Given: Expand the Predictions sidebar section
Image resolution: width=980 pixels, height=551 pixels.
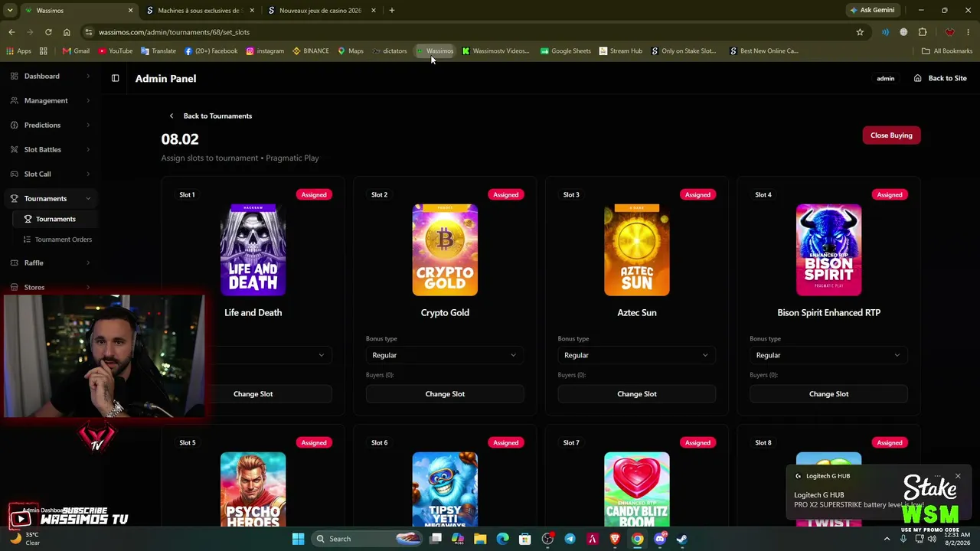Looking at the screenshot, I should click(50, 126).
